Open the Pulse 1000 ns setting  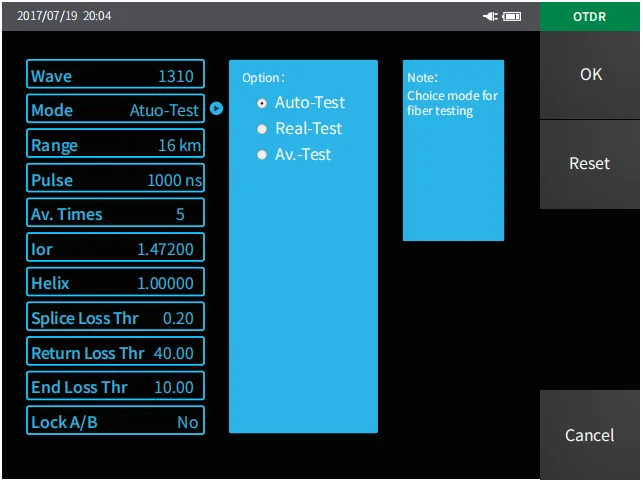[x=115, y=178]
